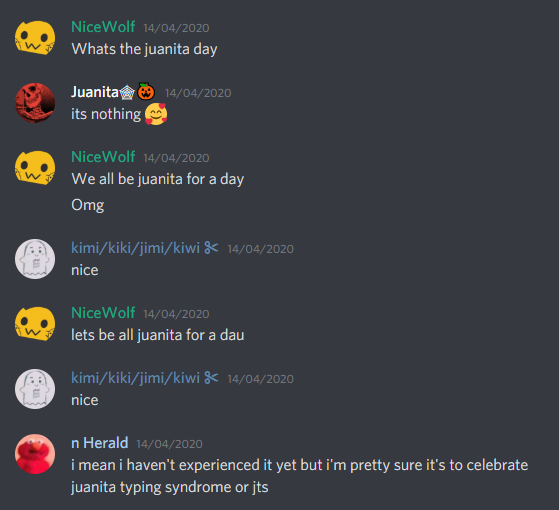
Task: Open NiceWolf's avatar beside 'We all be juanita'
Action: click(x=35, y=168)
